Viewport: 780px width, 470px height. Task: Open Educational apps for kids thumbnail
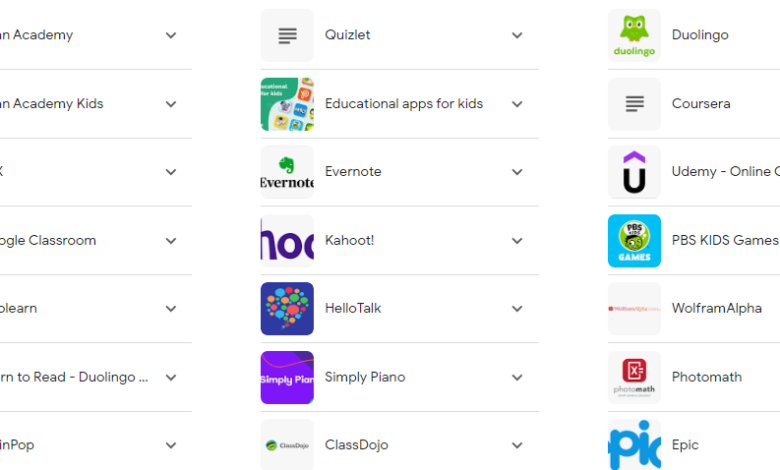(x=287, y=104)
